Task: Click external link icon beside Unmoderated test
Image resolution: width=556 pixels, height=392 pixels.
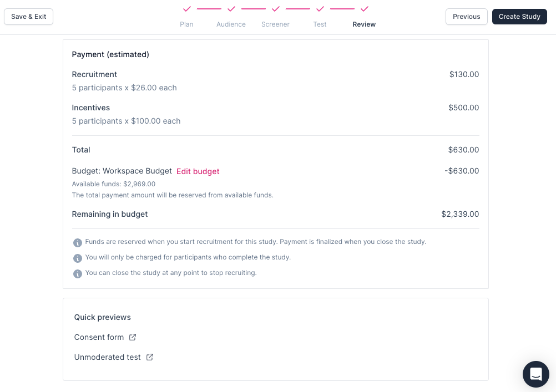Action: (150, 357)
